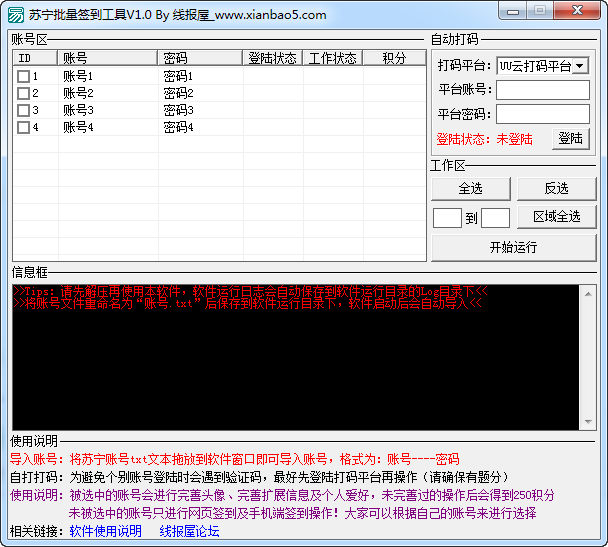The height and width of the screenshot is (547, 608).
Task: Click the info box scroll down arrow
Action: pos(588,421)
